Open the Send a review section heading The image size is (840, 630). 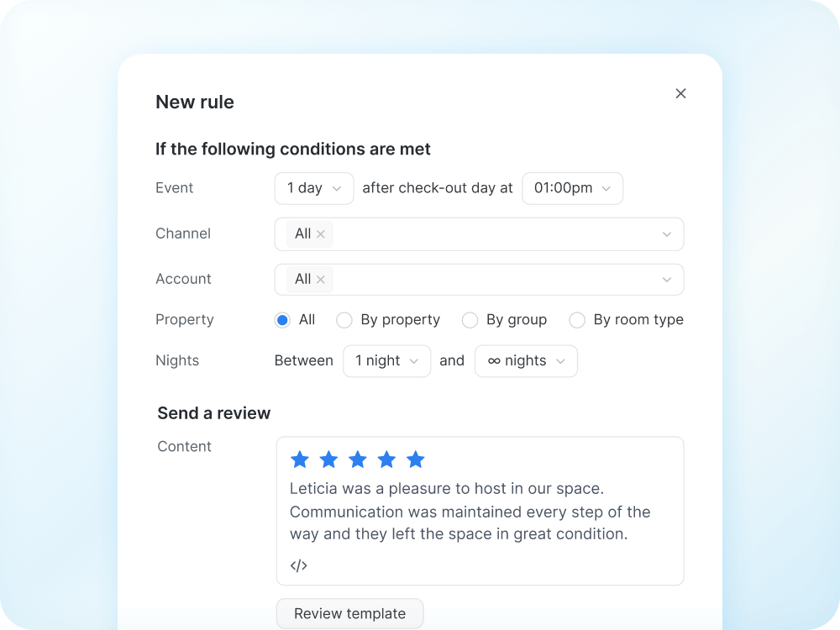tap(213, 412)
